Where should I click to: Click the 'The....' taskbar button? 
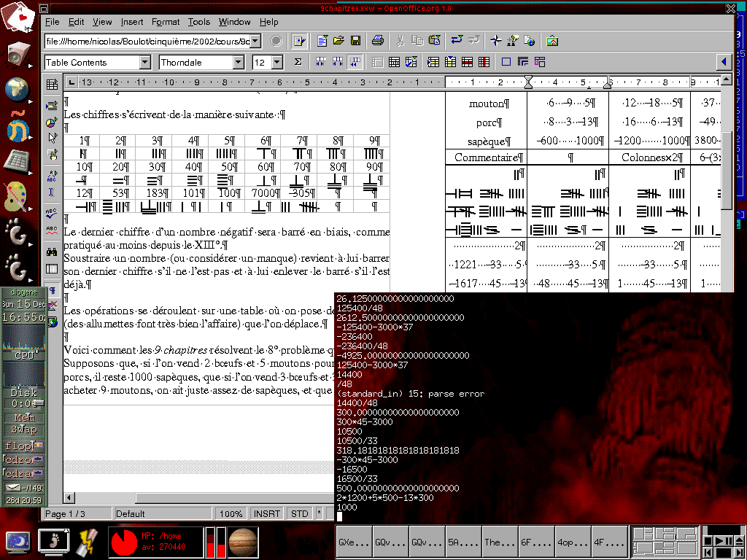500,542
